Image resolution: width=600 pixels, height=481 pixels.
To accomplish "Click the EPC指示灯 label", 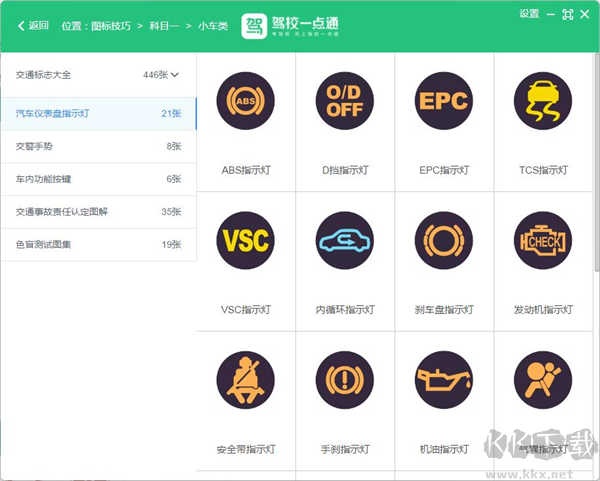I will click(x=444, y=170).
